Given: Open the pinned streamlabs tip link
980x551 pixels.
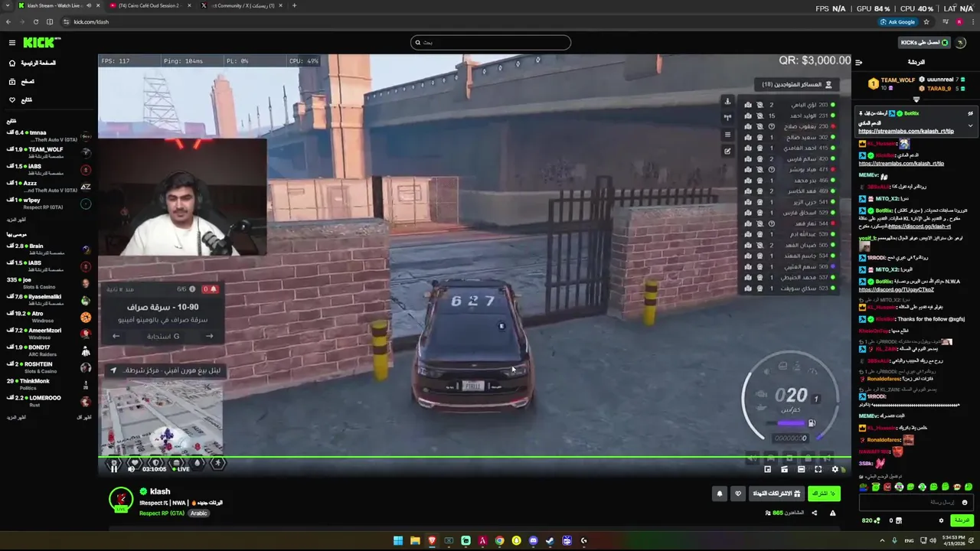Looking at the screenshot, I should coord(906,131).
